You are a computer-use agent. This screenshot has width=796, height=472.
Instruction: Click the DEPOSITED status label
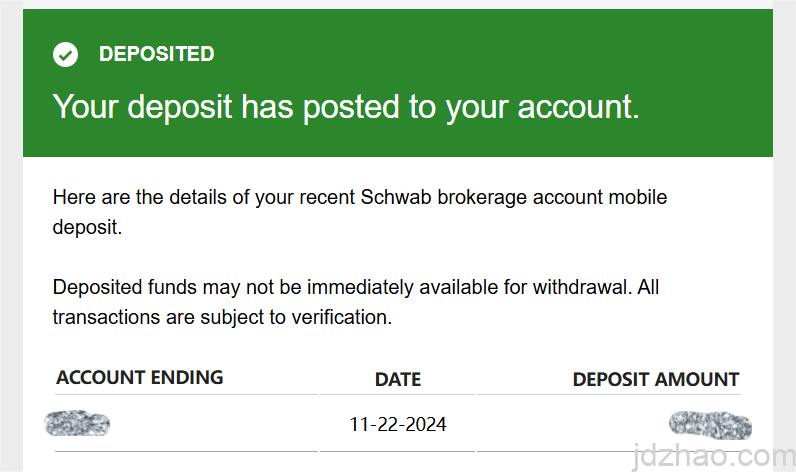[x=156, y=54]
